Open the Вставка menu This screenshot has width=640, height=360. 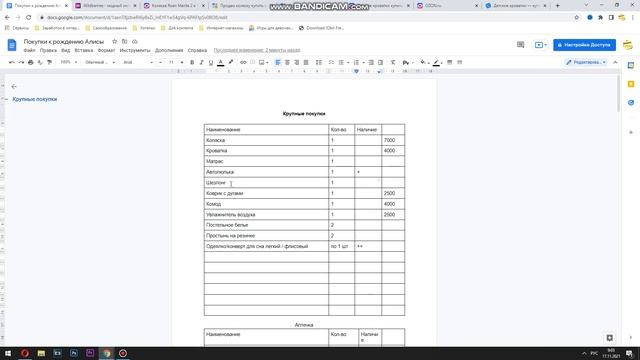coord(84,50)
